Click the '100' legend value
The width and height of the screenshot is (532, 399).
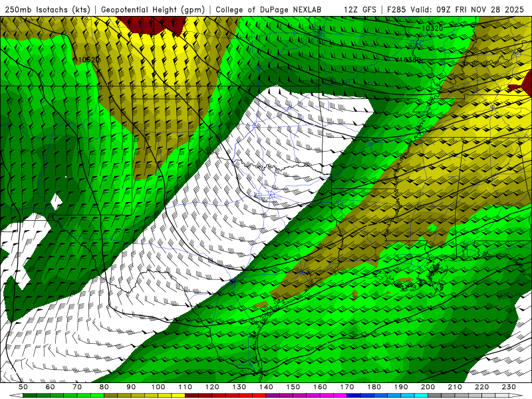tap(158, 387)
